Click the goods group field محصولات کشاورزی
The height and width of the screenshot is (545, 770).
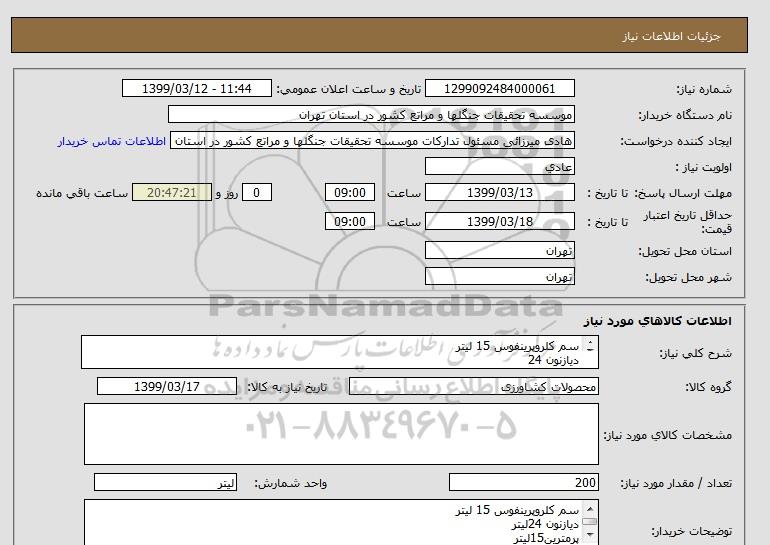473,386
